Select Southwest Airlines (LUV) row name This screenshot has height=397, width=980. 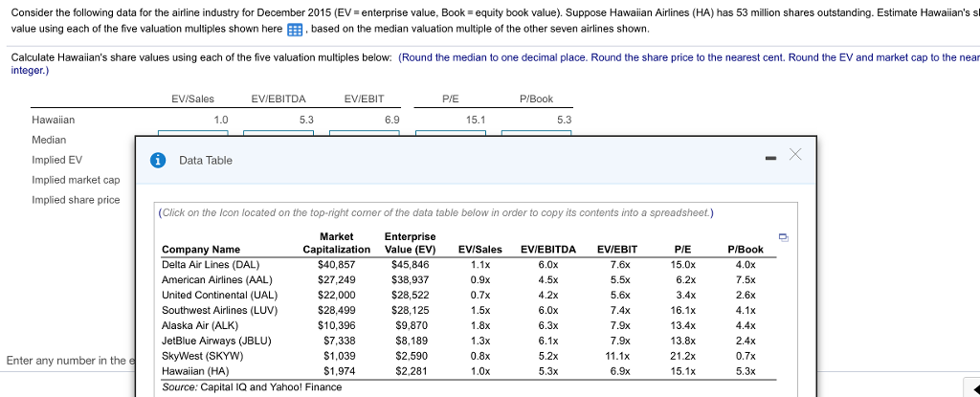[x=219, y=310]
